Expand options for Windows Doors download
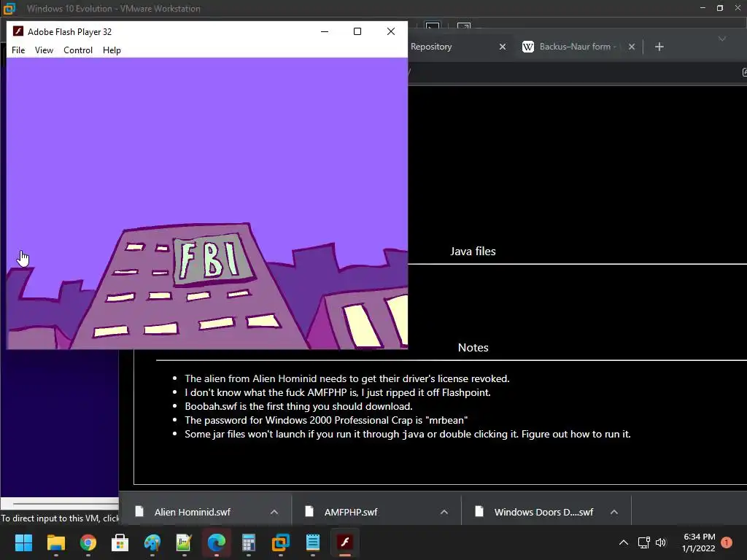This screenshot has height=560, width=747. coord(614,512)
